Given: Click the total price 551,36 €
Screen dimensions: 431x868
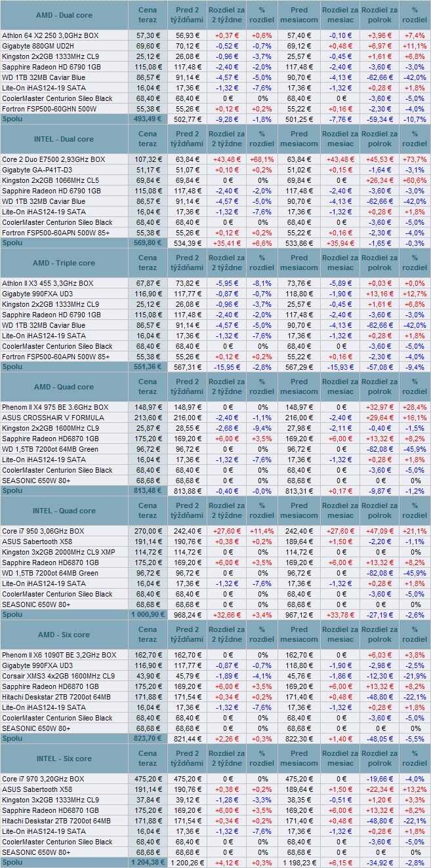Looking at the screenshot, I should pyautogui.click(x=148, y=366).
